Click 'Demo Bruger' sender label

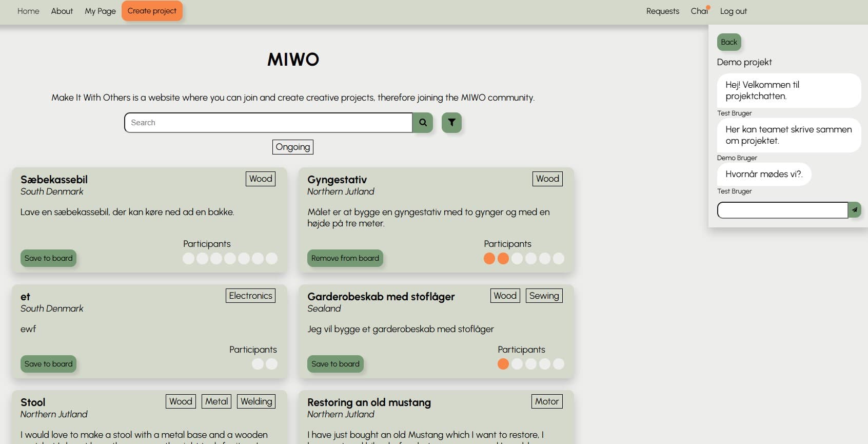[x=737, y=158]
